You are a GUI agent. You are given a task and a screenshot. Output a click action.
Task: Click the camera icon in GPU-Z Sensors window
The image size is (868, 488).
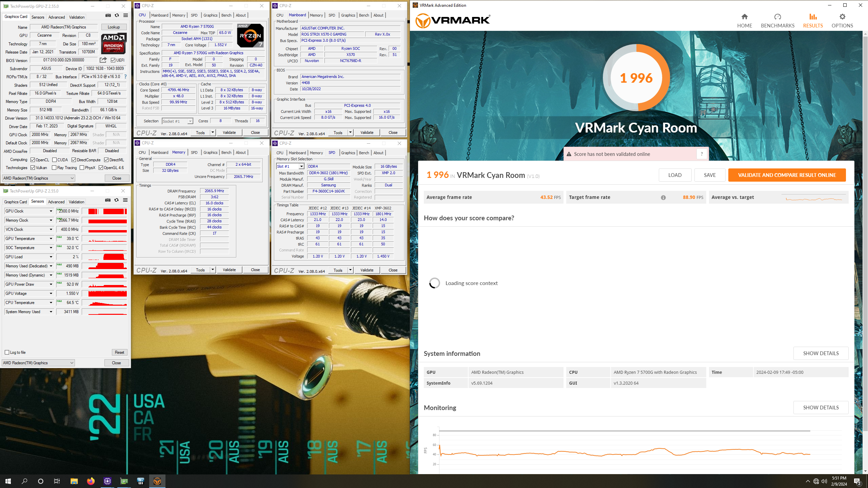pyautogui.click(x=108, y=200)
